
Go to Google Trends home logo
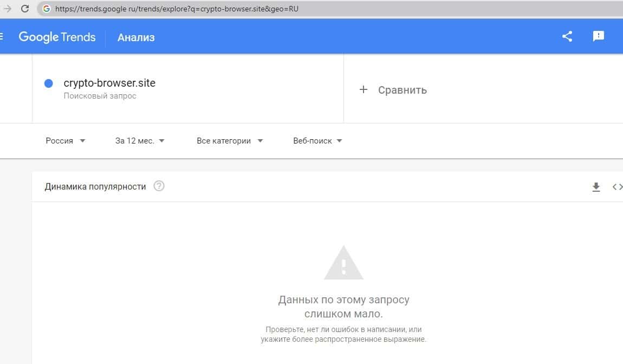[x=57, y=37]
